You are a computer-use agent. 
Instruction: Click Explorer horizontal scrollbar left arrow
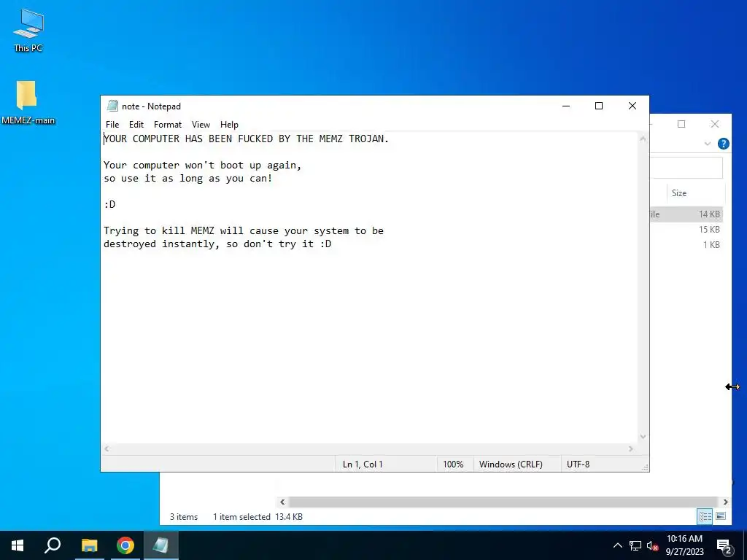pyautogui.click(x=282, y=502)
